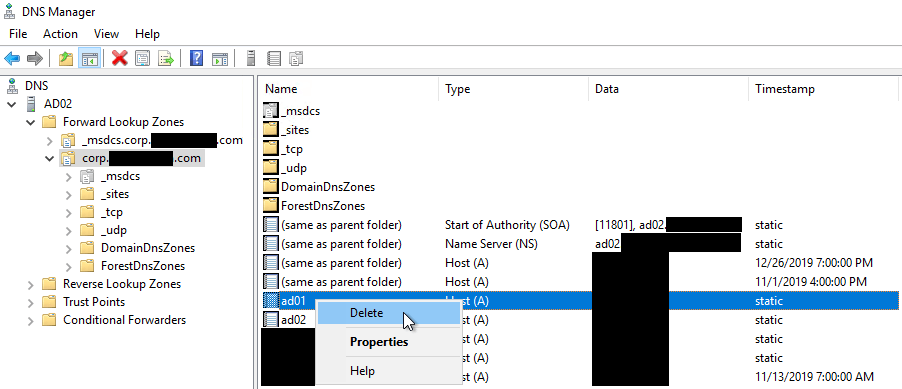Expand the ForestDnsZones node in tree
902x389 pixels.
[68, 266]
